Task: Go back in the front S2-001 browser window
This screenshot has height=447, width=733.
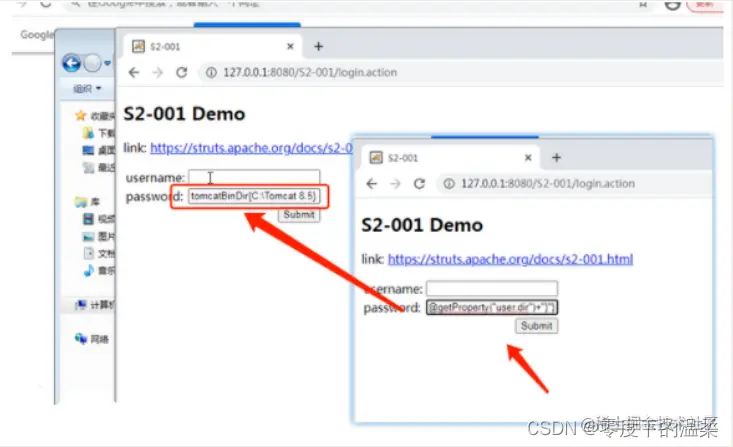Action: pyautogui.click(x=372, y=184)
